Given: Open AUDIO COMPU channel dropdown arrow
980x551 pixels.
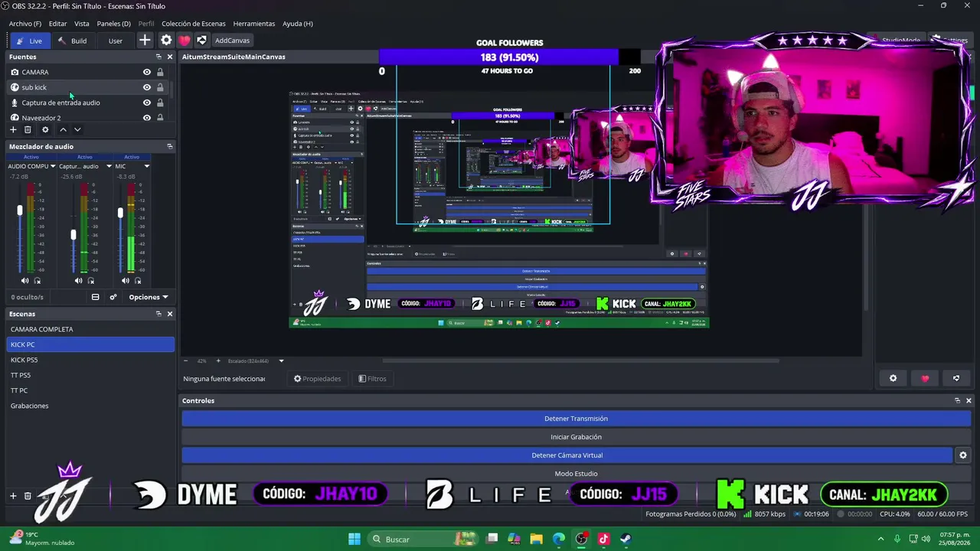Looking at the screenshot, I should tap(53, 166).
